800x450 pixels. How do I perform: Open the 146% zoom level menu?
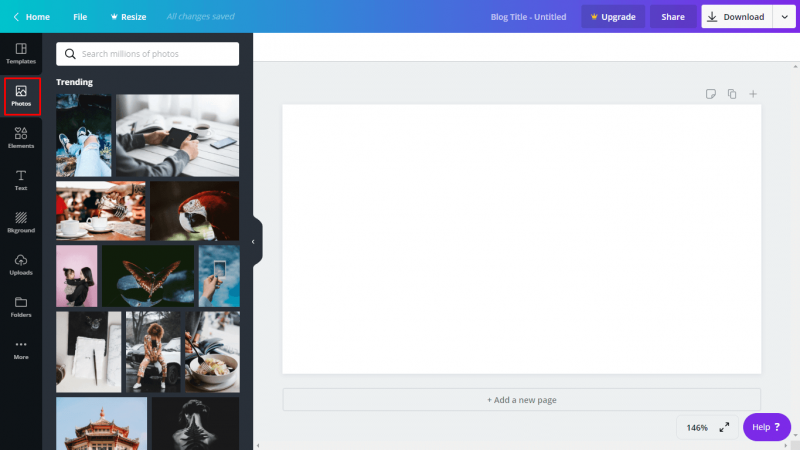tap(697, 427)
